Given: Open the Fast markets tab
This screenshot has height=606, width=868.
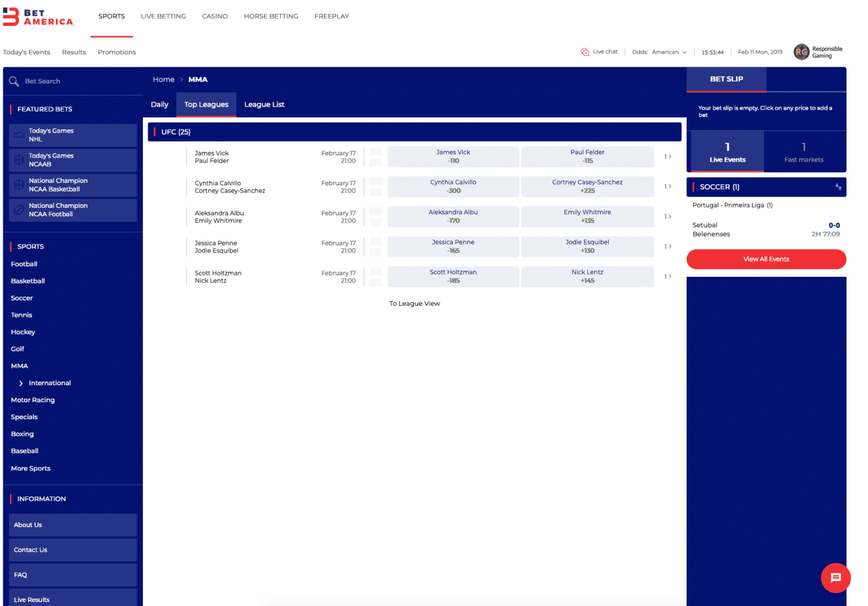Looking at the screenshot, I should click(x=804, y=151).
